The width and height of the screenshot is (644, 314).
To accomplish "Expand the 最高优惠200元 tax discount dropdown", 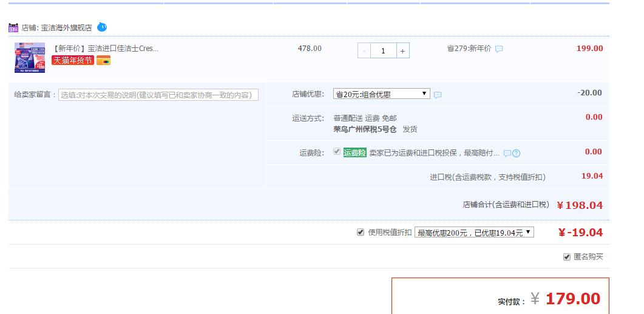I will 474,233.
